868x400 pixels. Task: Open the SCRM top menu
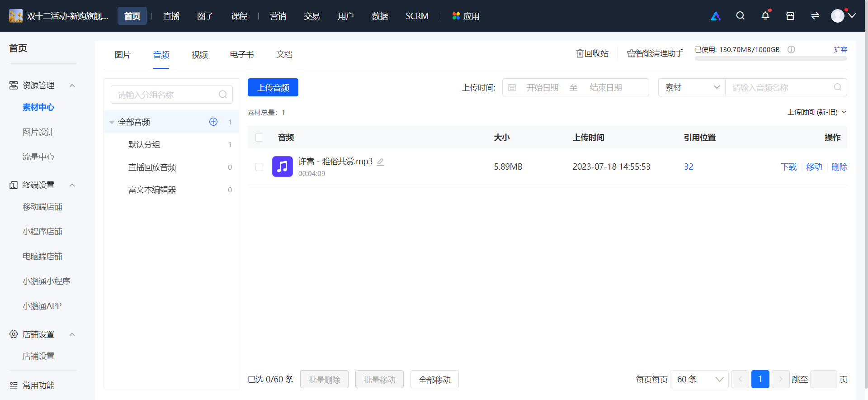click(417, 16)
